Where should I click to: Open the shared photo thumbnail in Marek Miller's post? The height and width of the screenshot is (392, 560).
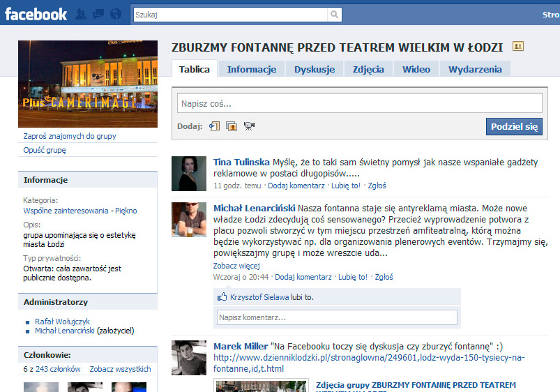(x=261, y=386)
